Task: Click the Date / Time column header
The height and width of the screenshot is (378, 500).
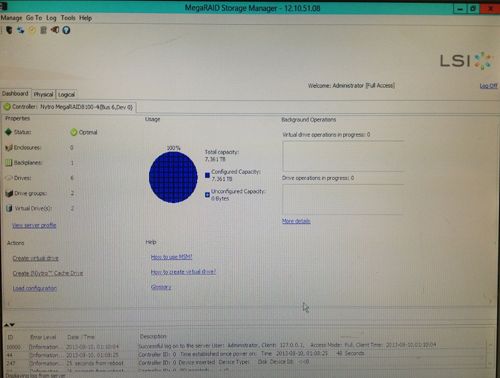Action: (x=81, y=337)
